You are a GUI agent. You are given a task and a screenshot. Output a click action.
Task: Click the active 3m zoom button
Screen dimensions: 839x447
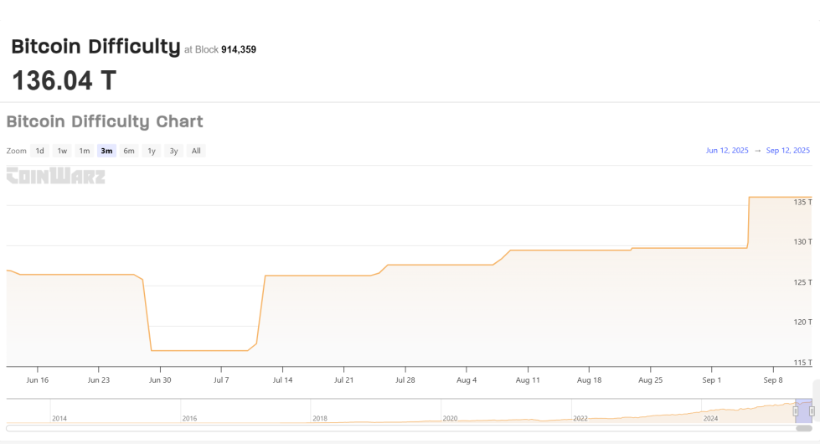(106, 151)
